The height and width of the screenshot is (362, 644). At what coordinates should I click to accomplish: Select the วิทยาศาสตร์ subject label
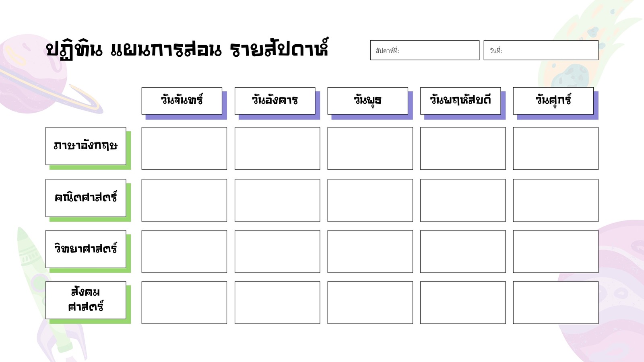point(86,249)
